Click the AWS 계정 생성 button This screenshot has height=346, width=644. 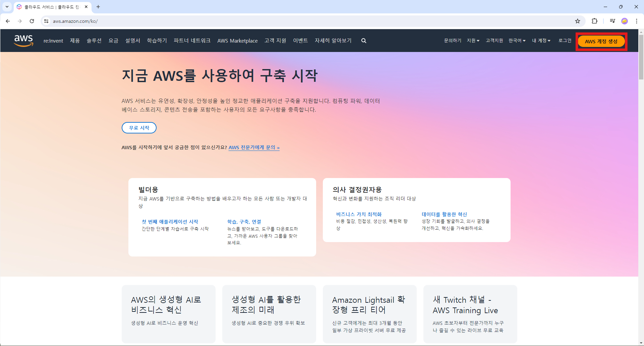pos(601,42)
